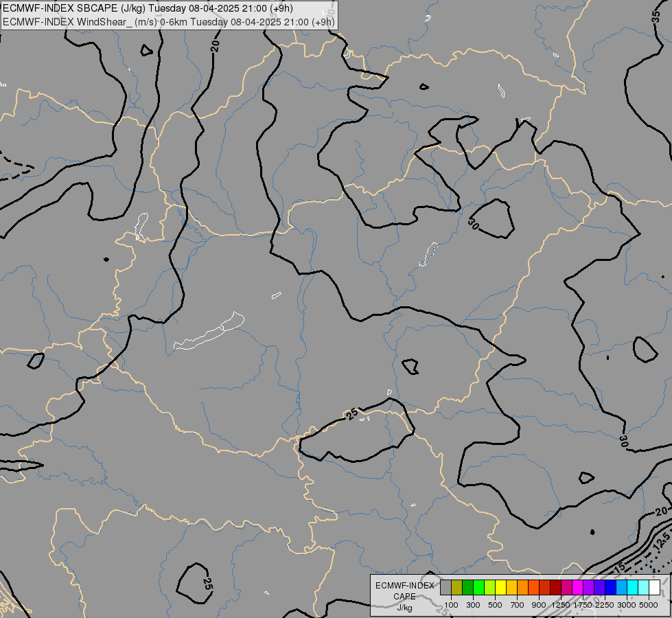
Task: Click the gray swatch below 100 J/kg
Action: click(445, 588)
